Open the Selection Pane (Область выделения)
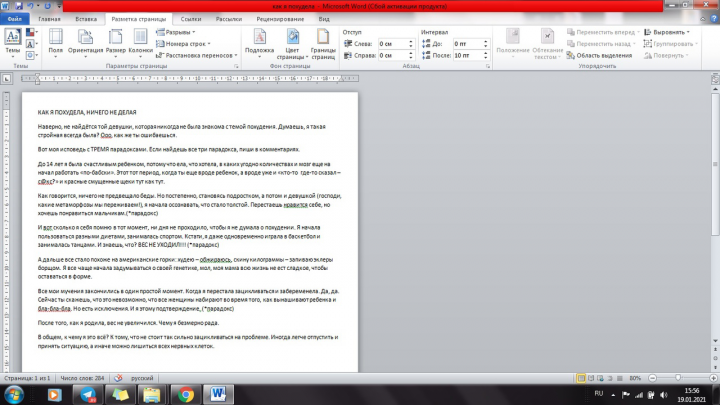Image resolution: width=720 pixels, height=405 pixels. (599, 55)
